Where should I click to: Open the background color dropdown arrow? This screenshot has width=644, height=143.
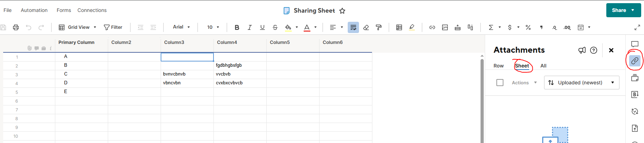click(297, 27)
